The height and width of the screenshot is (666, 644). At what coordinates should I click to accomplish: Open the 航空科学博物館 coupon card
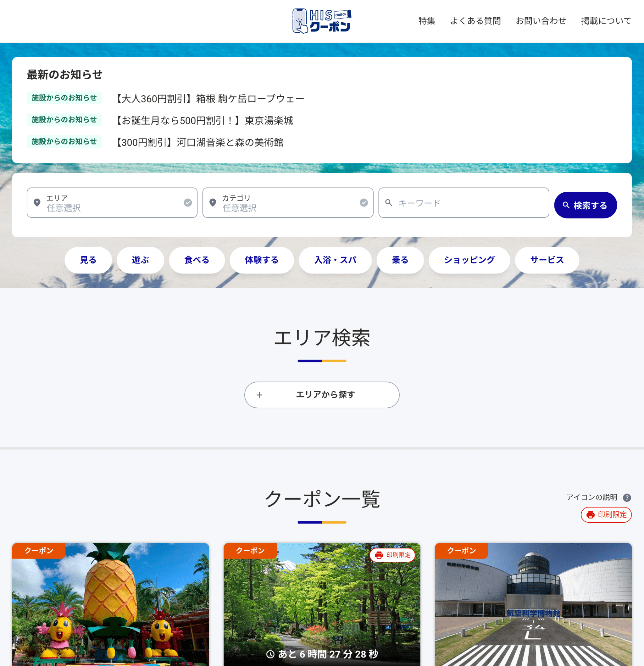[x=533, y=604]
